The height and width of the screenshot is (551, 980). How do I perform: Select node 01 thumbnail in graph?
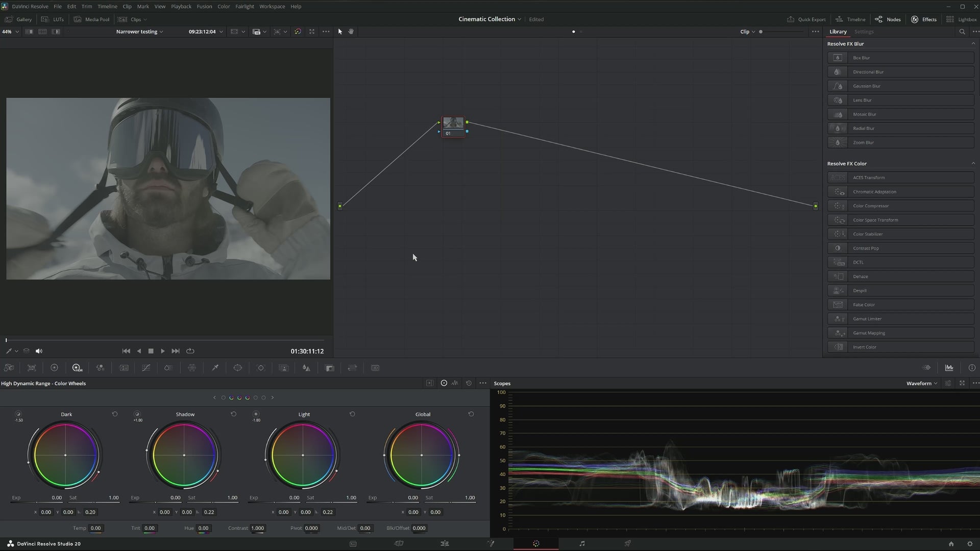click(453, 123)
